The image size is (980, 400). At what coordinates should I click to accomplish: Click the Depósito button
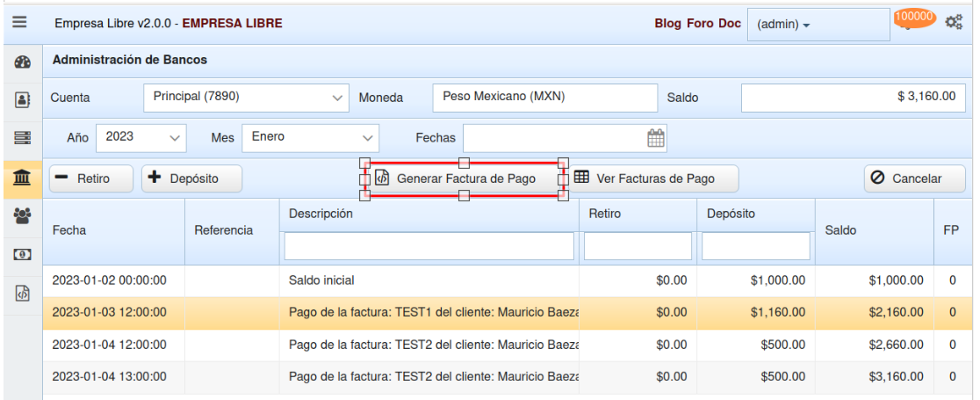tap(192, 178)
